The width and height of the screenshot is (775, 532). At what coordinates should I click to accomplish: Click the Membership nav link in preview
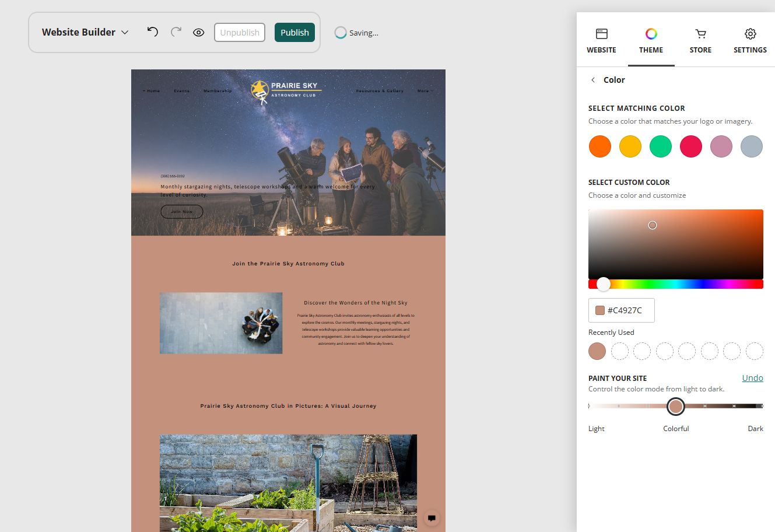pos(218,91)
